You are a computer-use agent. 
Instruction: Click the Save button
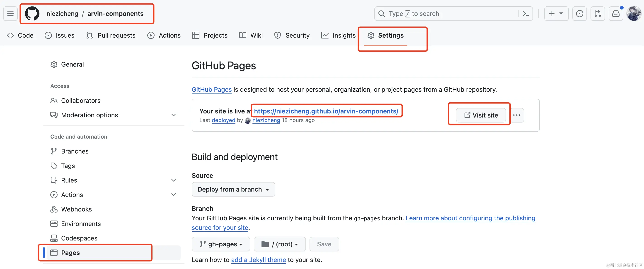(x=324, y=244)
